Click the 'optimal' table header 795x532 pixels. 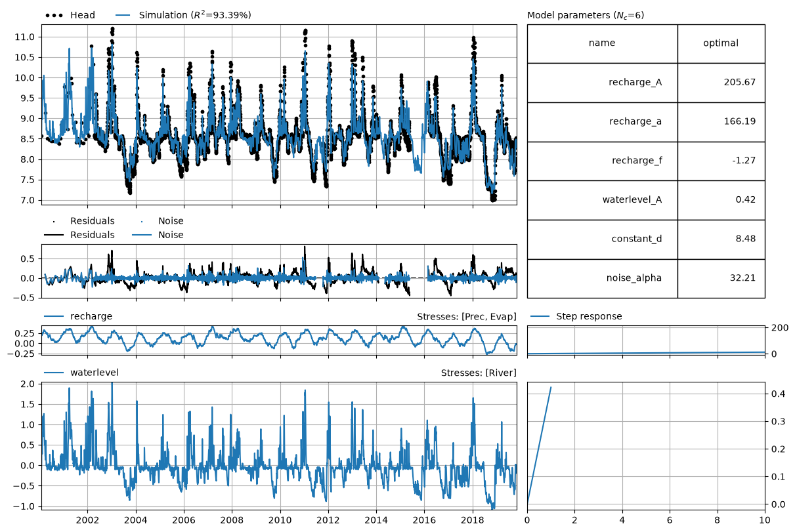(x=721, y=43)
